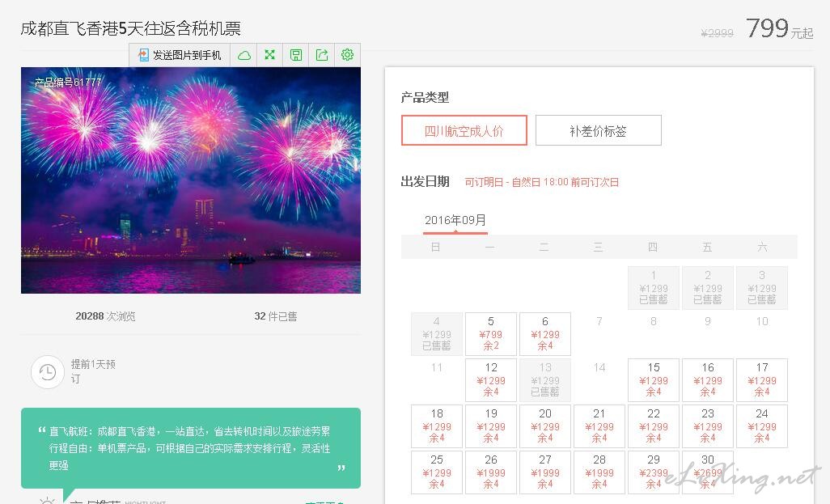Click the green highlight line starting "行程自由"
This screenshot has height=504, width=830.
189,448
